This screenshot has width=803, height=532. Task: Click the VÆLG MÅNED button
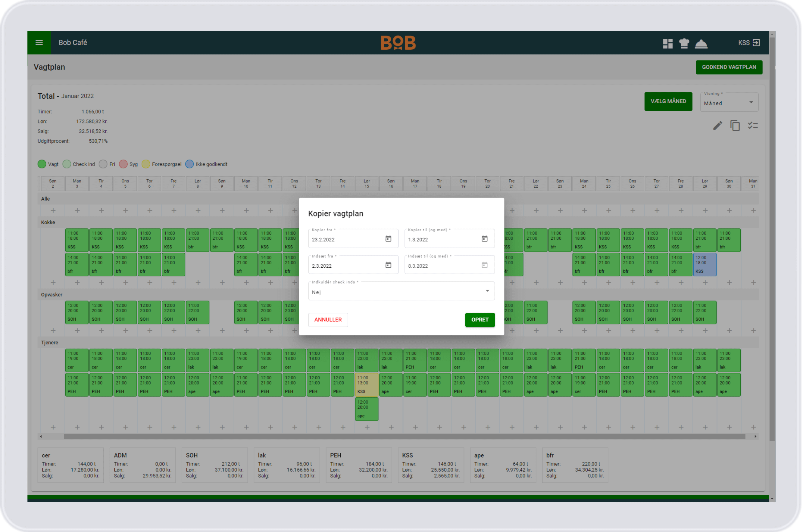tap(668, 101)
